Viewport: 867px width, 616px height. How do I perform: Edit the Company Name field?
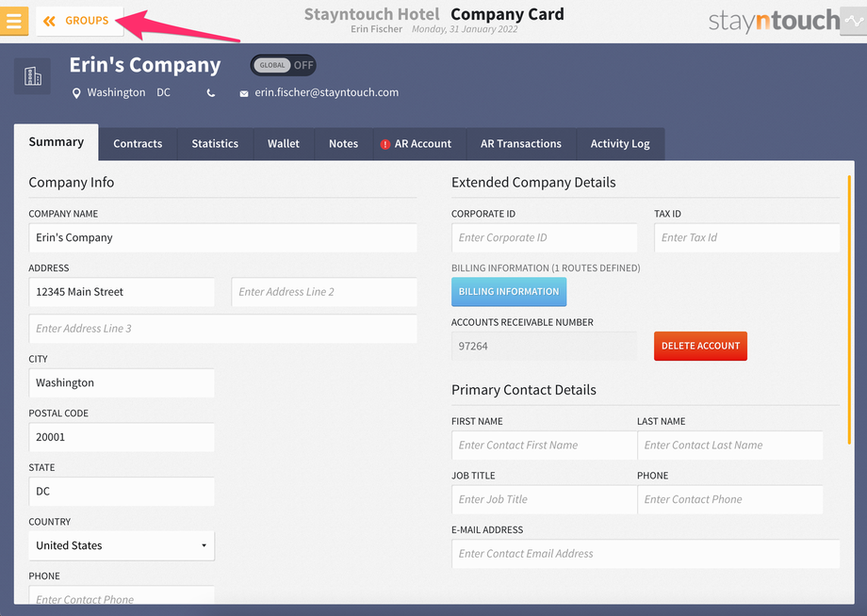[222, 237]
